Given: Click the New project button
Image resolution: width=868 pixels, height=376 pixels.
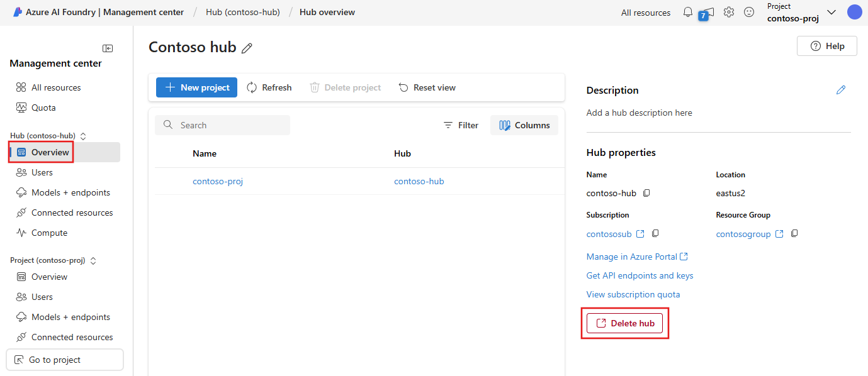Looking at the screenshot, I should [196, 87].
